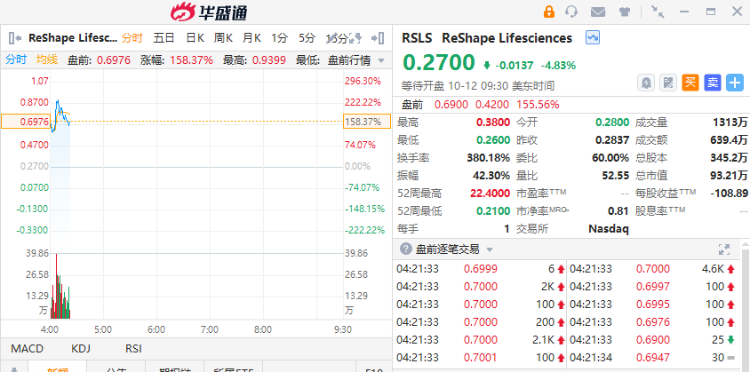
Task: Switch to the 15分 chart tab
Action: (337, 38)
